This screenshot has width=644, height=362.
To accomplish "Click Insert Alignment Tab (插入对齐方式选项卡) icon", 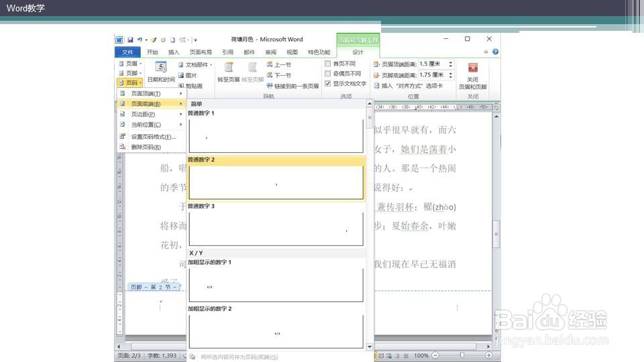I will click(376, 86).
